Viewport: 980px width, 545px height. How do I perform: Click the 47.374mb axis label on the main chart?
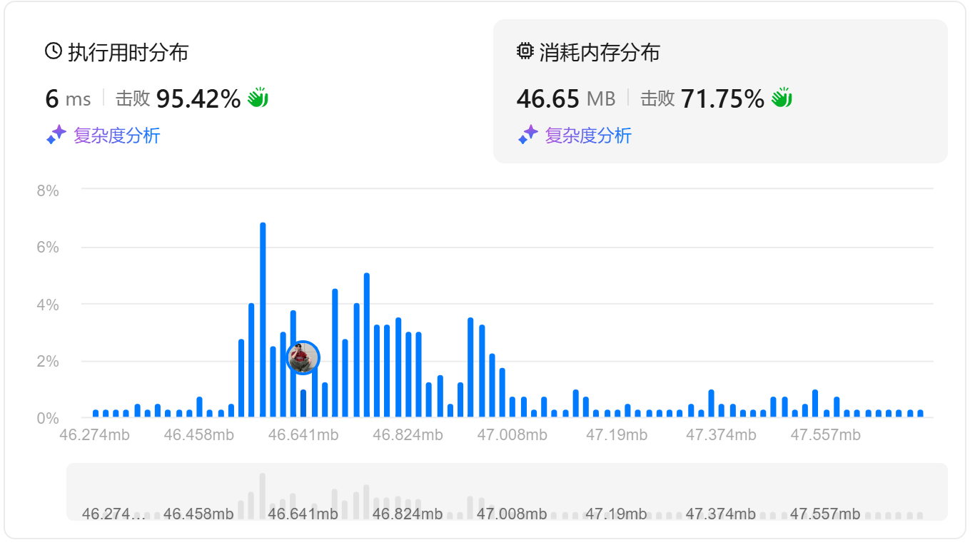pos(721,434)
